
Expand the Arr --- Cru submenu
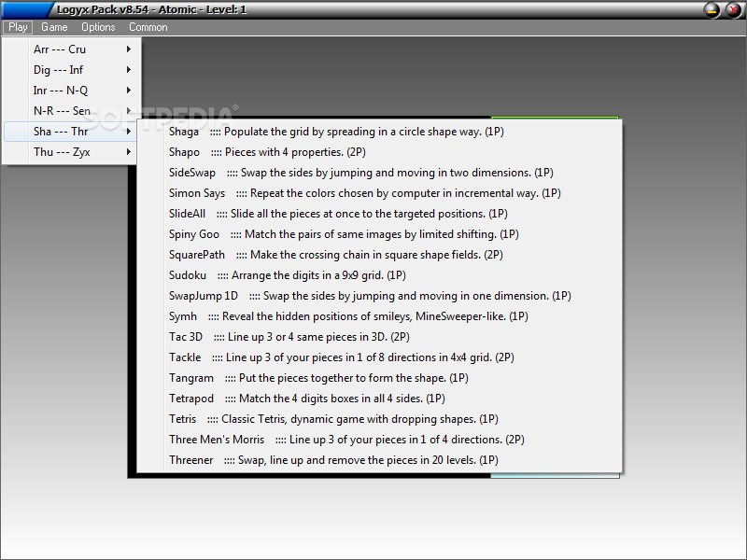pyautogui.click(x=71, y=49)
